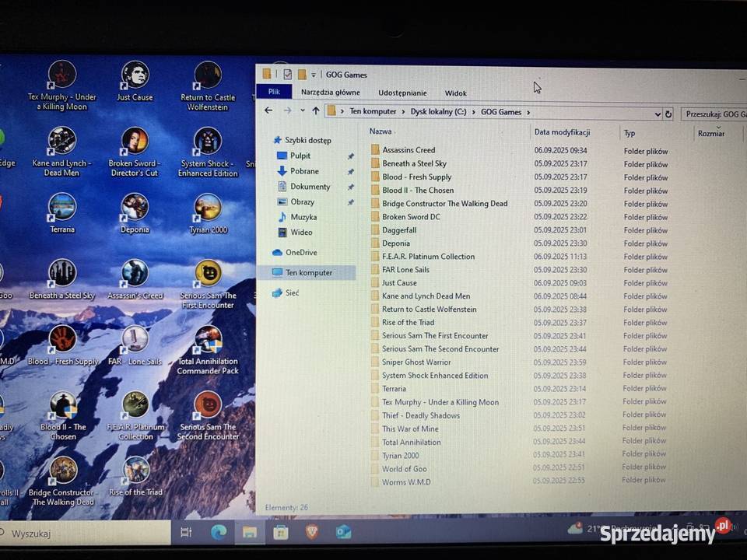Open Outlook from the taskbar
This screenshot has height=560, width=747.
pos(343,532)
